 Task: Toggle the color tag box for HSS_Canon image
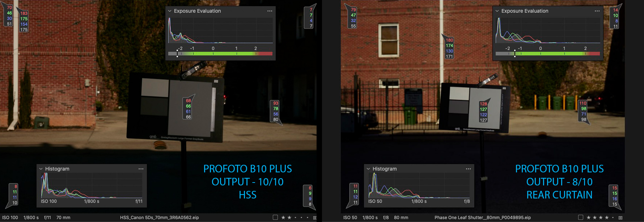point(275,218)
